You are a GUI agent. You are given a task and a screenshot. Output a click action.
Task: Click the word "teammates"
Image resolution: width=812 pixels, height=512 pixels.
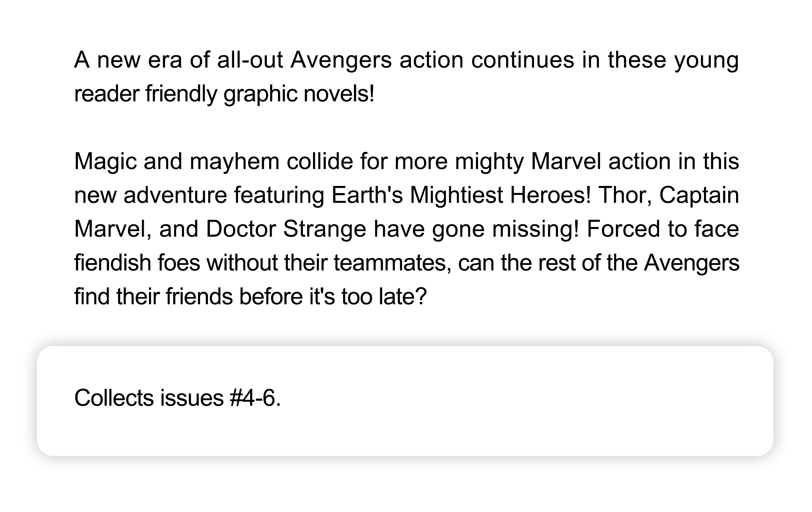click(x=393, y=263)
